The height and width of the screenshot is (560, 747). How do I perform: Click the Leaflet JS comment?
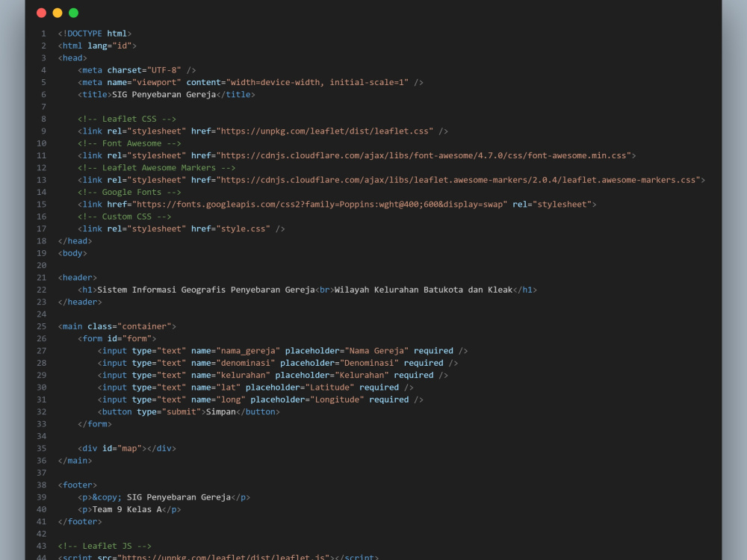105,547
